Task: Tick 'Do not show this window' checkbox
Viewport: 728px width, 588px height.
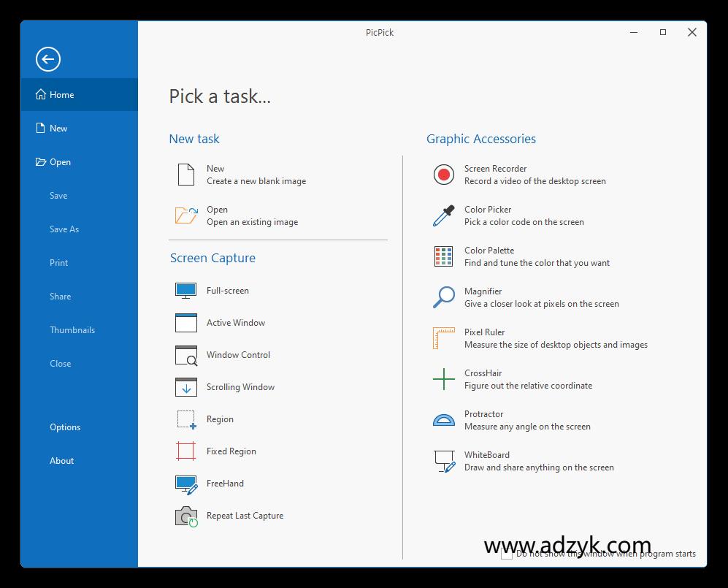Action: [x=507, y=554]
